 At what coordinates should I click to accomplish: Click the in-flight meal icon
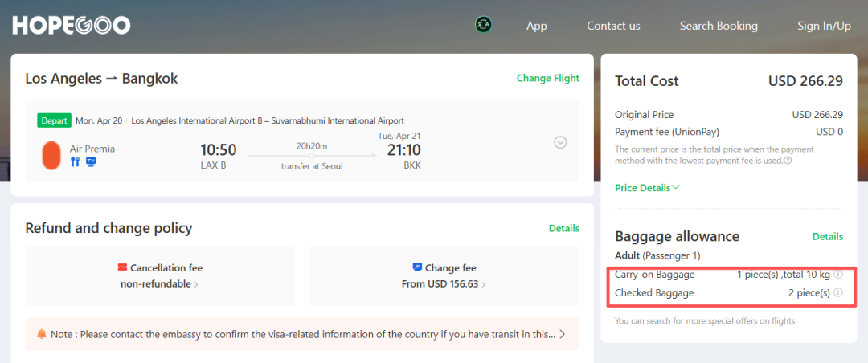[76, 161]
